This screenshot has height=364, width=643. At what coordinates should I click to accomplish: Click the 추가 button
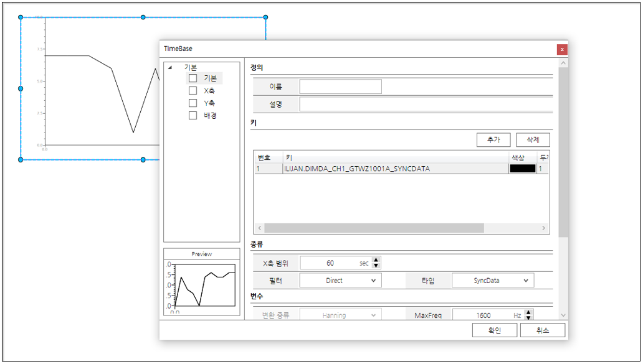click(493, 139)
